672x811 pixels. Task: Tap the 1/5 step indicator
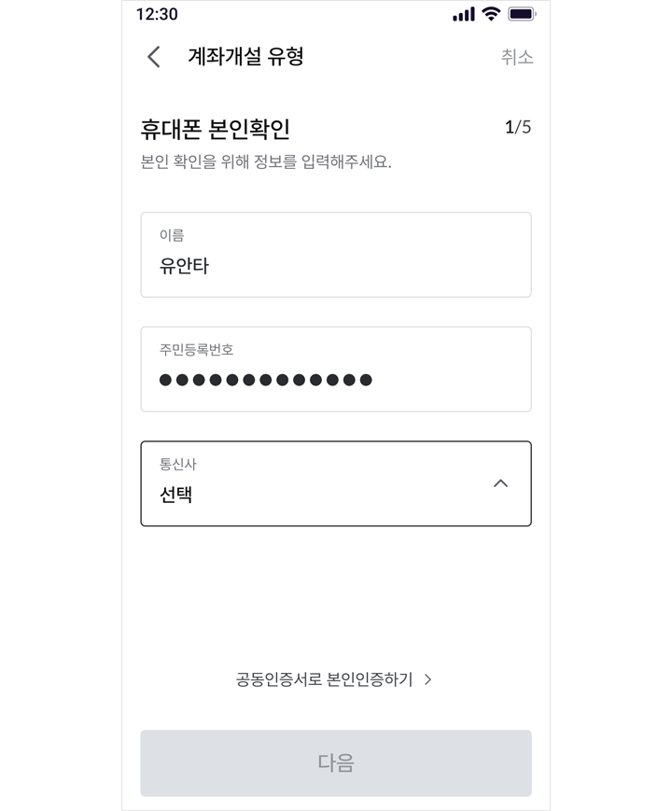518,127
